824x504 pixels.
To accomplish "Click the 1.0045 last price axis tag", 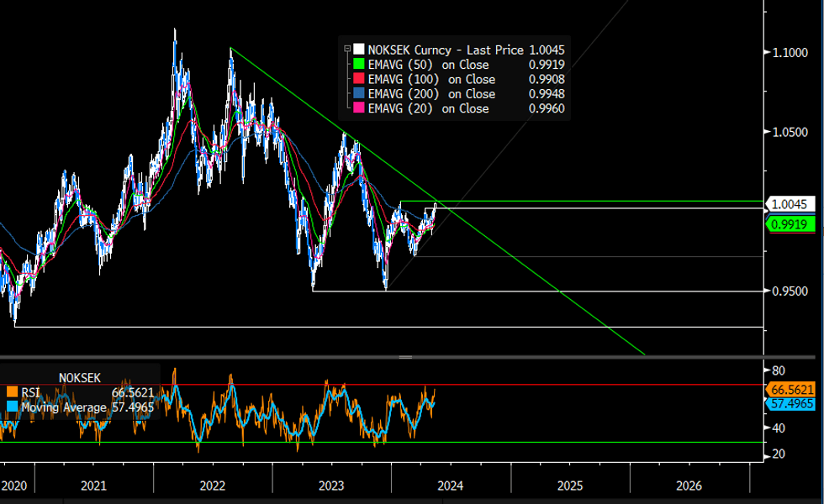I will point(790,204).
